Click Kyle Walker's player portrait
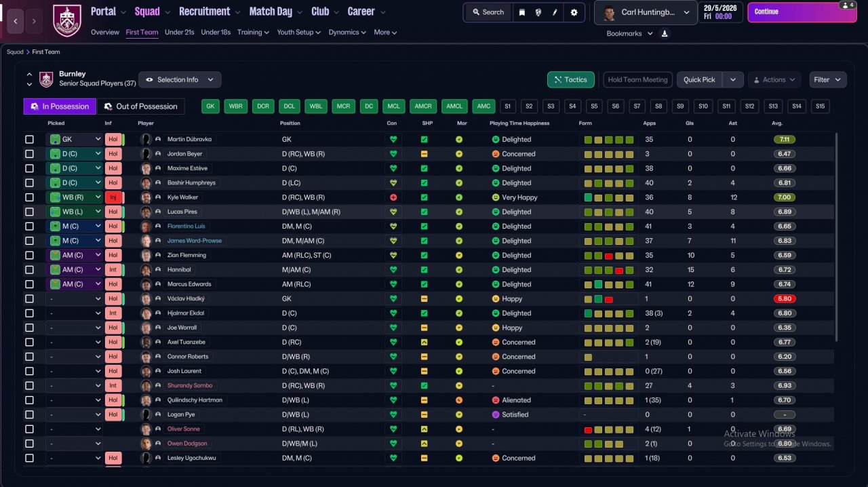 point(145,197)
